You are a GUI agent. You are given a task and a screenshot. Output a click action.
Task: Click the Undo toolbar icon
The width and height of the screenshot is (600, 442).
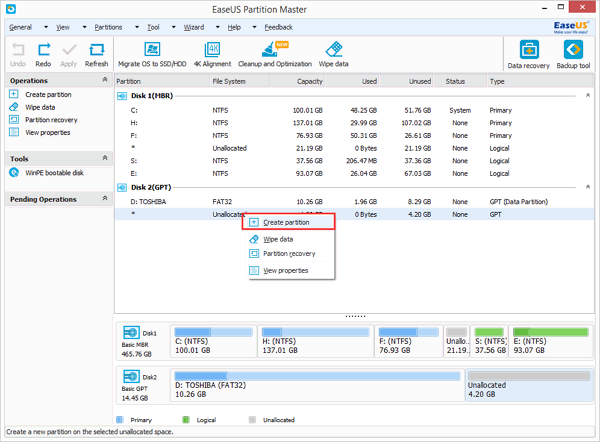pos(18,50)
